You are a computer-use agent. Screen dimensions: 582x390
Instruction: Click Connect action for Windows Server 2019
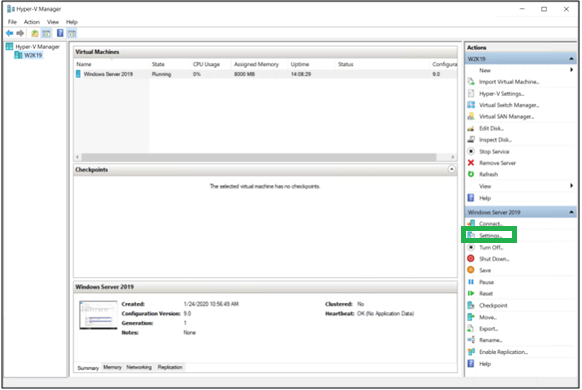[x=491, y=223]
